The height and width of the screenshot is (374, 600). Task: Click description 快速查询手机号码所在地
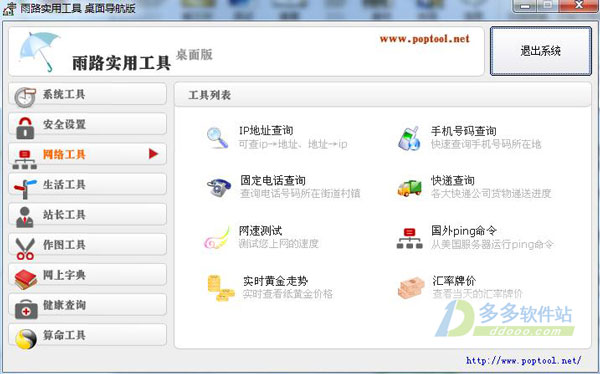pyautogui.click(x=486, y=144)
